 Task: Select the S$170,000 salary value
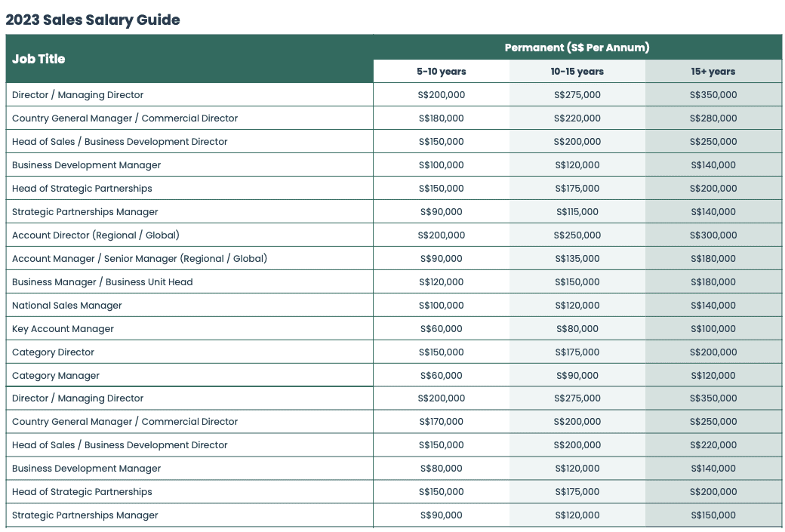(x=442, y=422)
